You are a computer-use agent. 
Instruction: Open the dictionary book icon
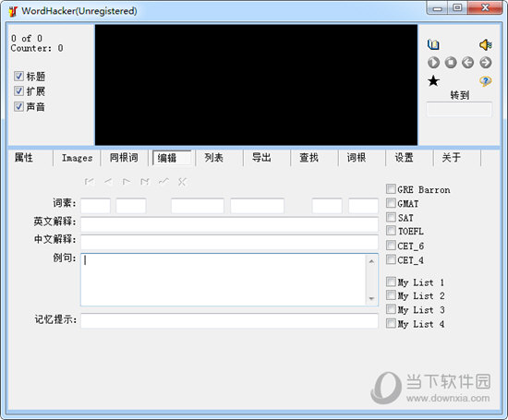tap(433, 44)
